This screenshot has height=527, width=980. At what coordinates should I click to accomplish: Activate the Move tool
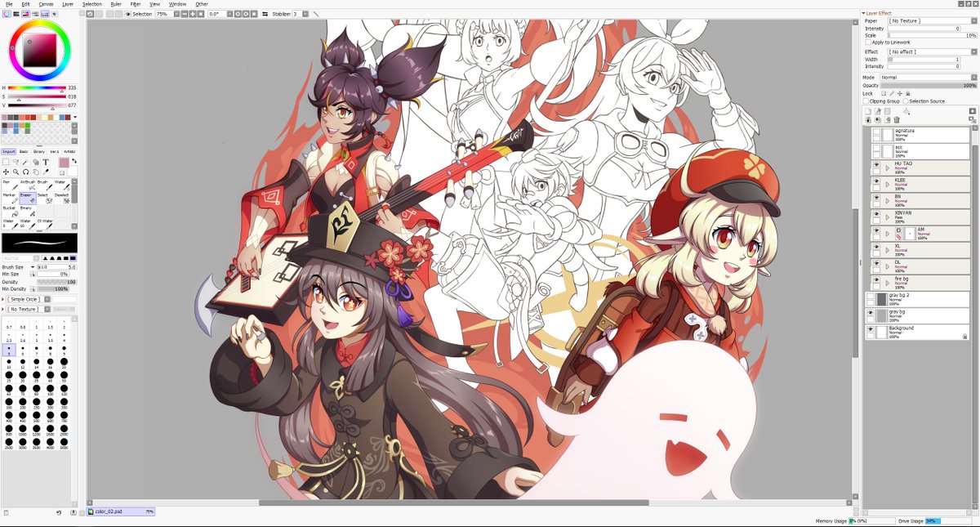6,172
